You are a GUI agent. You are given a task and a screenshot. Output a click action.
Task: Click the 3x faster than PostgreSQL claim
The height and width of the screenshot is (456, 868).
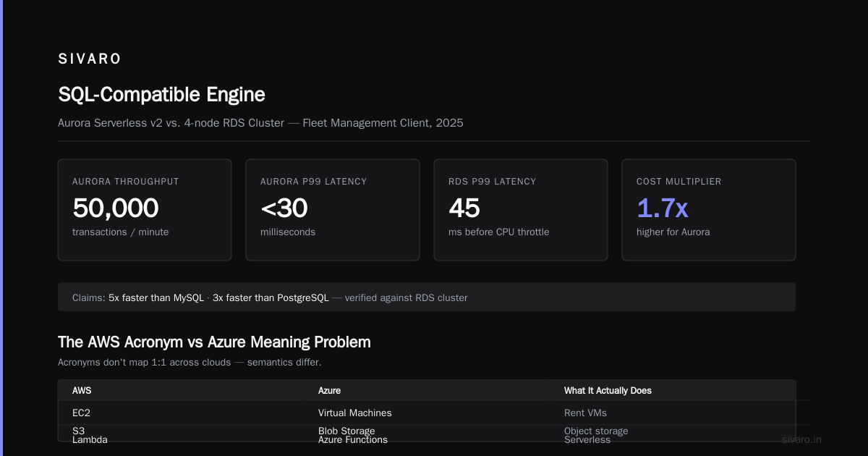(x=271, y=297)
